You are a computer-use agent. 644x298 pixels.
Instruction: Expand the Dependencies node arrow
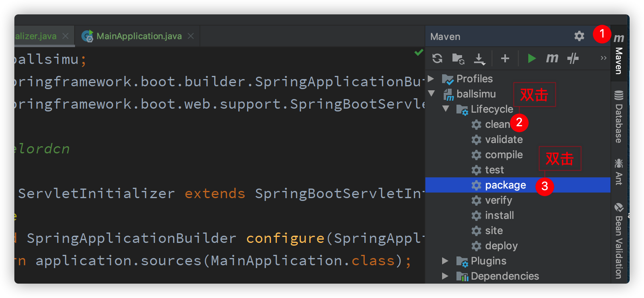pos(445,276)
